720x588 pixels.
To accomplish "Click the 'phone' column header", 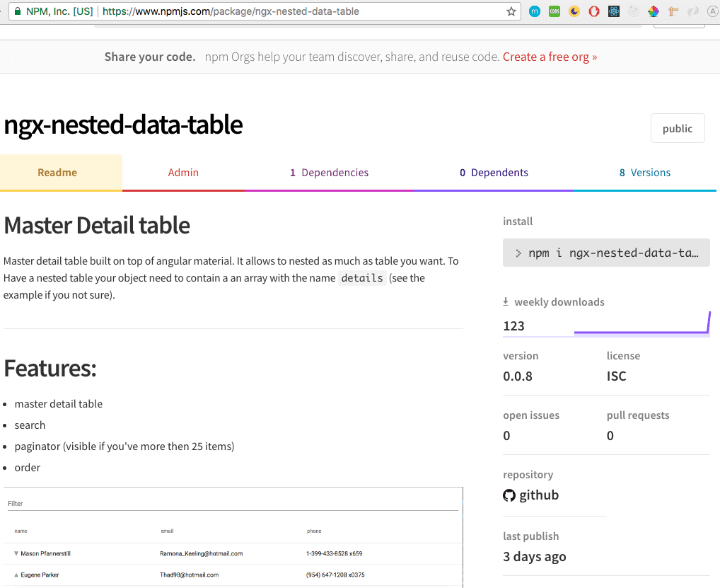I will coord(314,531).
